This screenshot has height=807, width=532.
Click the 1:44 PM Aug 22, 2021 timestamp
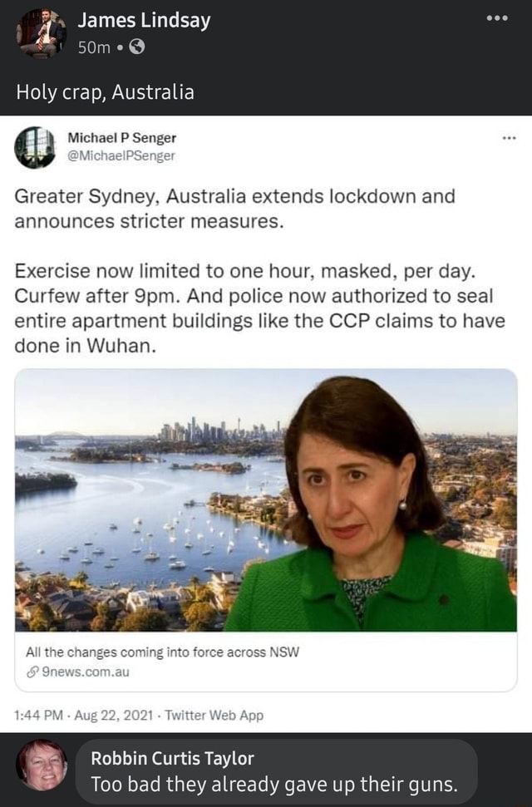tap(84, 716)
